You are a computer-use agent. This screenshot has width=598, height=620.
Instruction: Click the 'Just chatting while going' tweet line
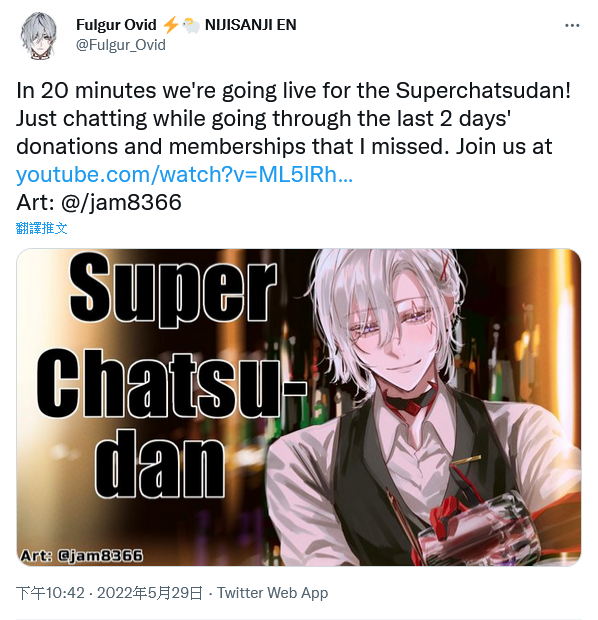click(263, 119)
